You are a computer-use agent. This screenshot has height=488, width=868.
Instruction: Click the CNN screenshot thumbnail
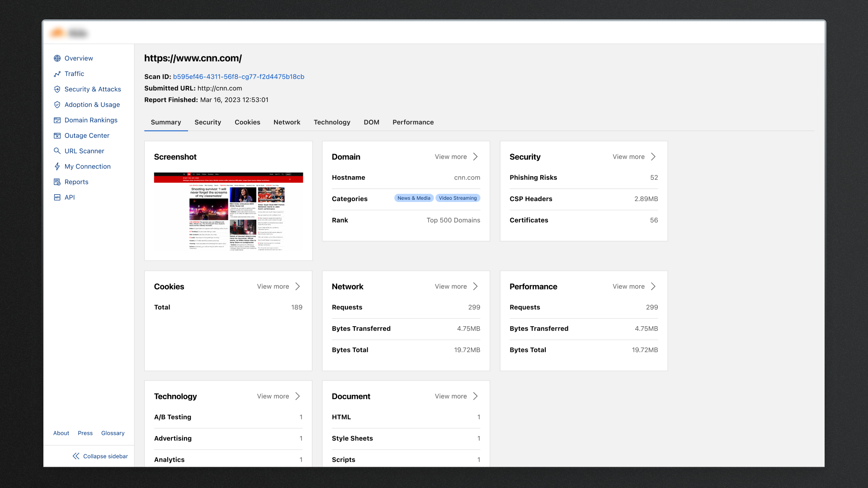[x=228, y=211]
